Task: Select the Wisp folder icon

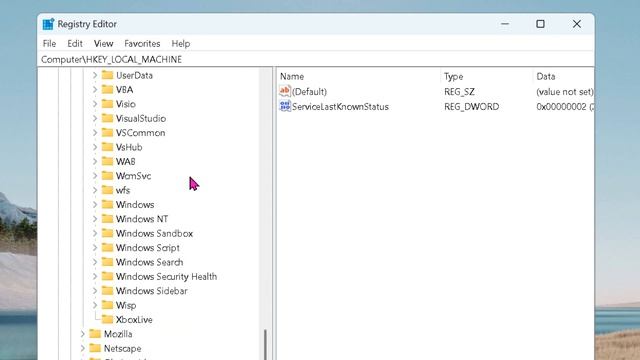Action: [107, 305]
